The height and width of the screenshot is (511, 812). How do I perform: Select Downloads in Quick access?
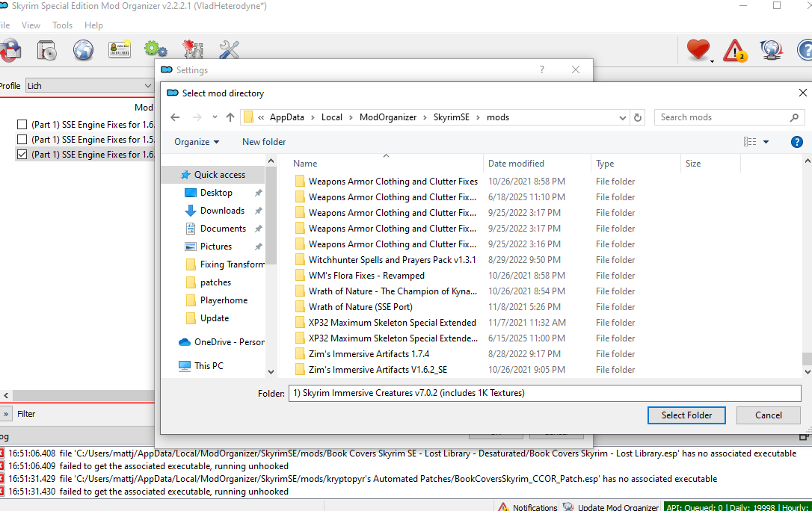coord(222,211)
